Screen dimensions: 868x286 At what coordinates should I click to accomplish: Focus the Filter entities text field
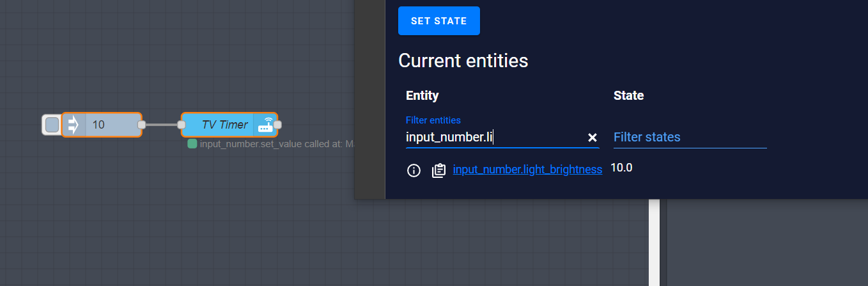(x=492, y=137)
